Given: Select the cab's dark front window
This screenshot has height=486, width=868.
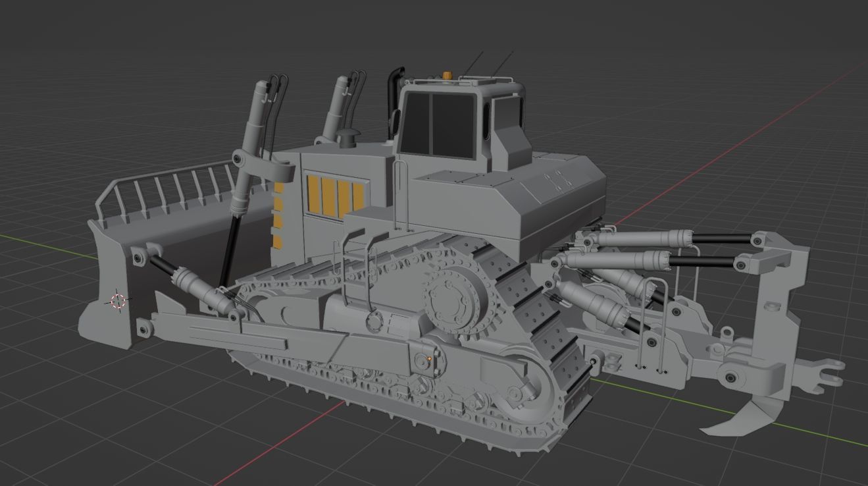Looking at the screenshot, I should point(439,124).
